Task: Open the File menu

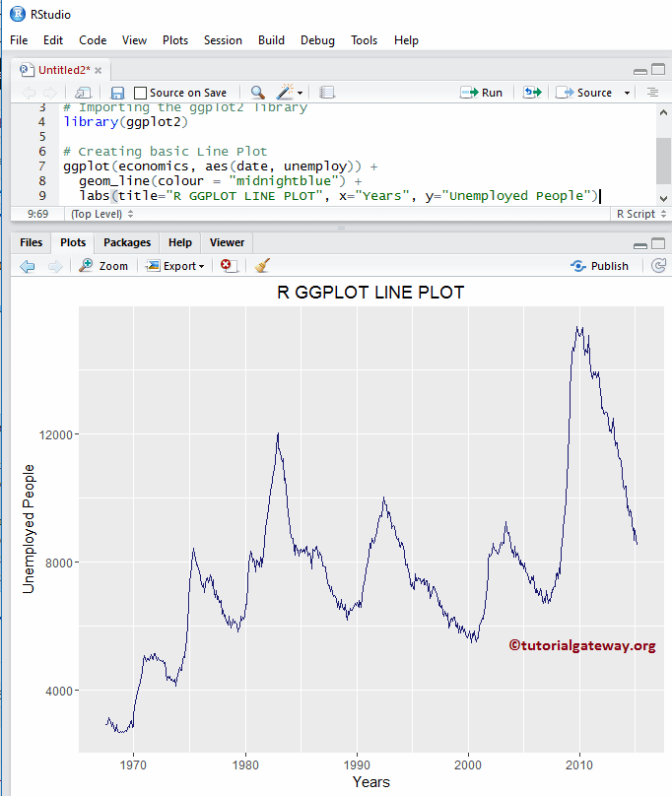Action: tap(19, 40)
